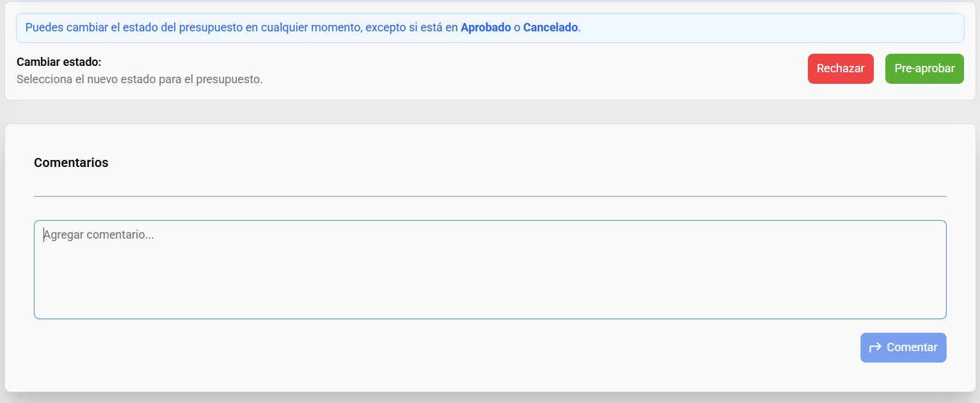Click the Cancelado bold text in the banner
This screenshot has width=980, height=403.
[551, 28]
